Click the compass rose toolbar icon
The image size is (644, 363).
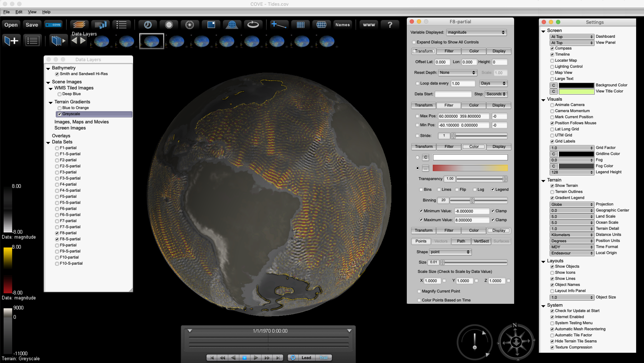[x=190, y=25]
